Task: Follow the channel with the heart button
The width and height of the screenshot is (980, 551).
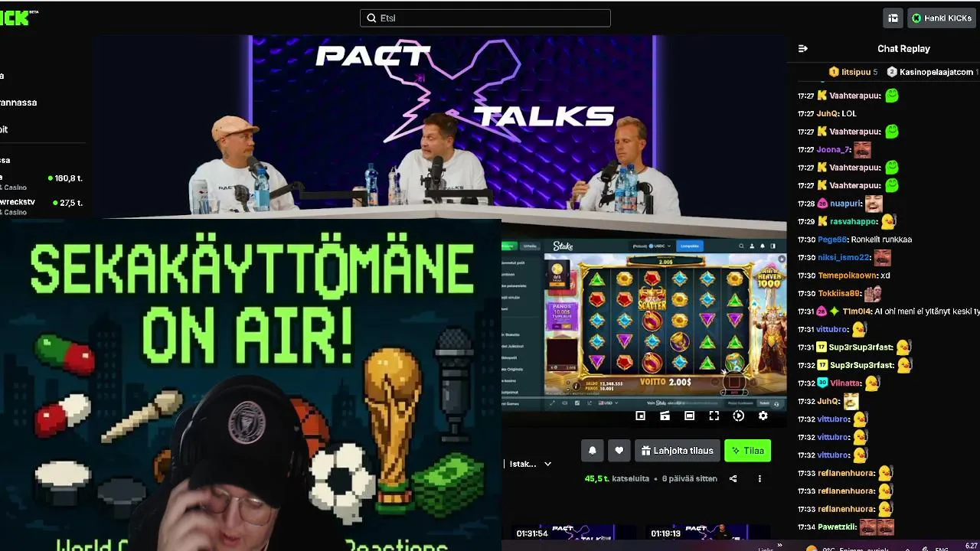Action: tap(619, 451)
